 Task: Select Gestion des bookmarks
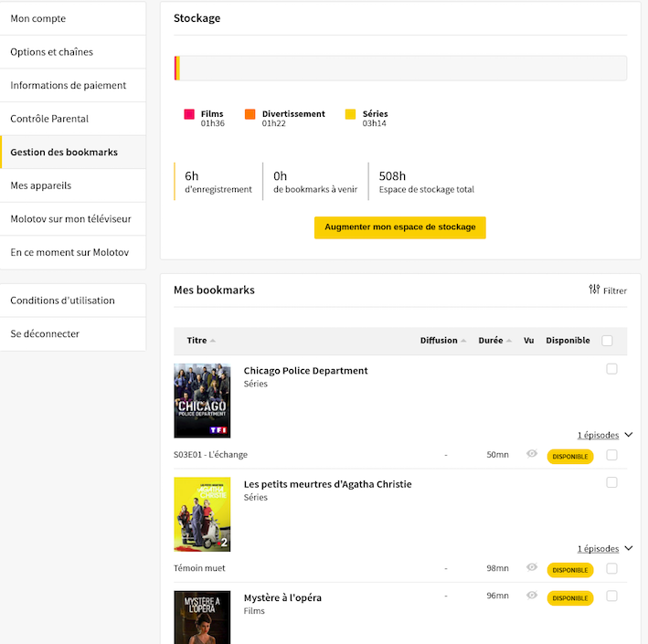73,153
